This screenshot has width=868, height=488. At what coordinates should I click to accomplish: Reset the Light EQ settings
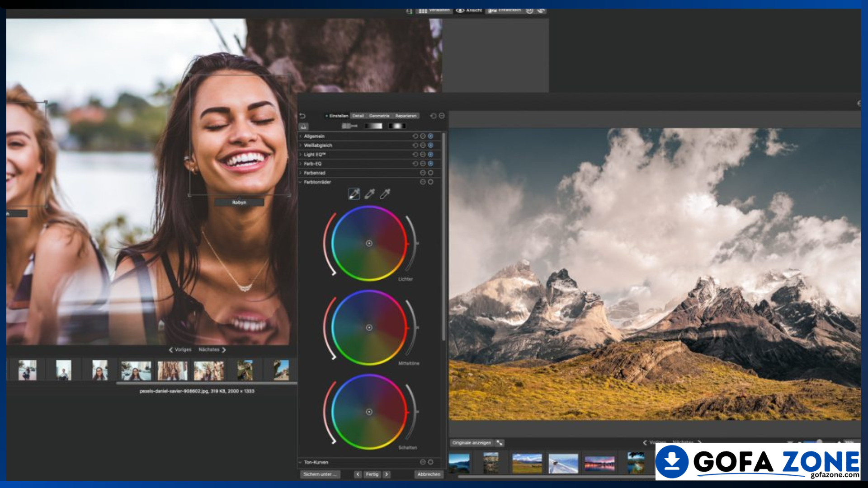click(415, 155)
